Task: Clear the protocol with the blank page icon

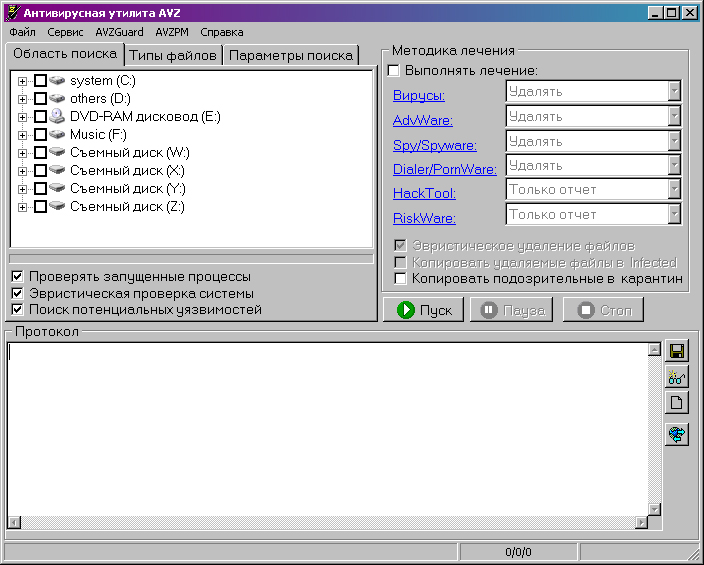Action: click(x=677, y=403)
